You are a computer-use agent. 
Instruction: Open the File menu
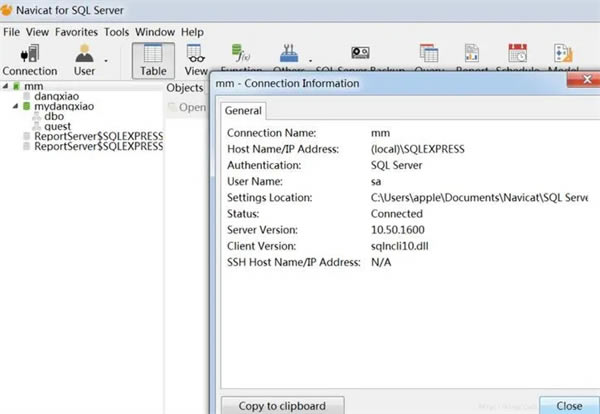[11, 32]
